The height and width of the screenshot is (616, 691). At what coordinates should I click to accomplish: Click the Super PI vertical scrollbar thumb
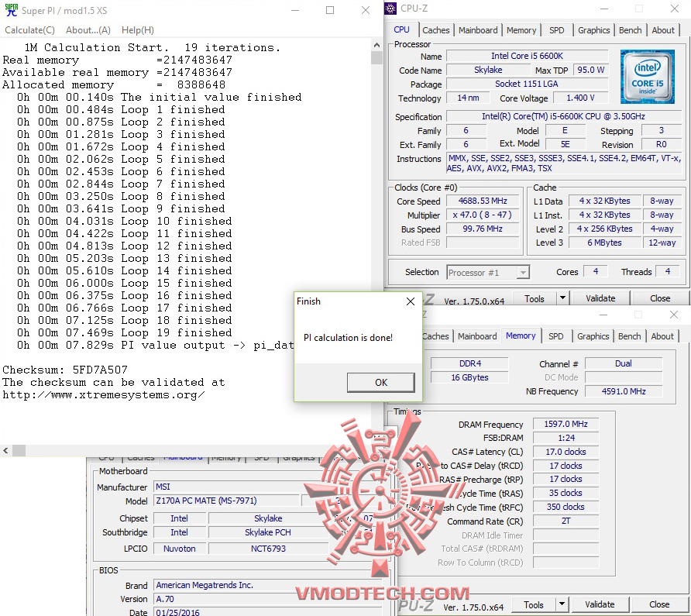pyautogui.click(x=376, y=58)
